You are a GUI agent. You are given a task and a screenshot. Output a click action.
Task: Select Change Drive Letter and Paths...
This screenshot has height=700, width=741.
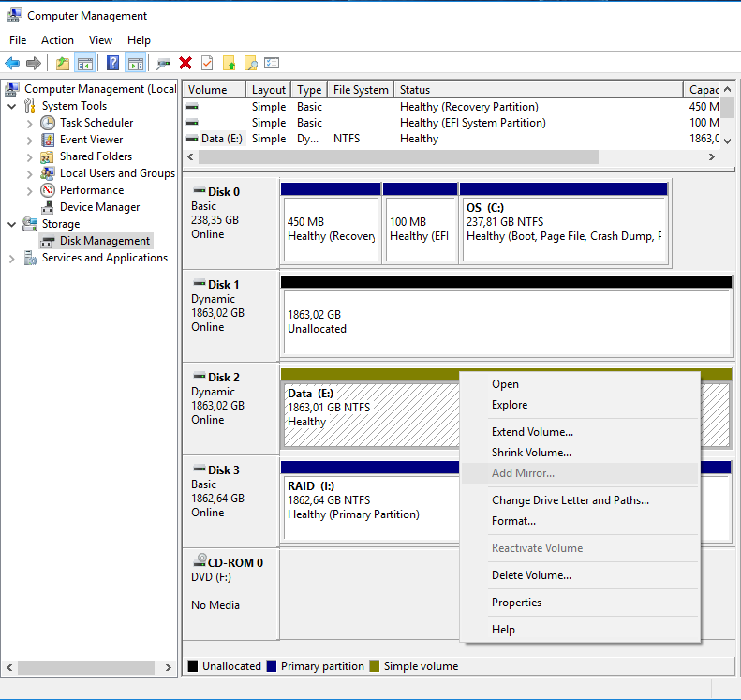coord(580,500)
